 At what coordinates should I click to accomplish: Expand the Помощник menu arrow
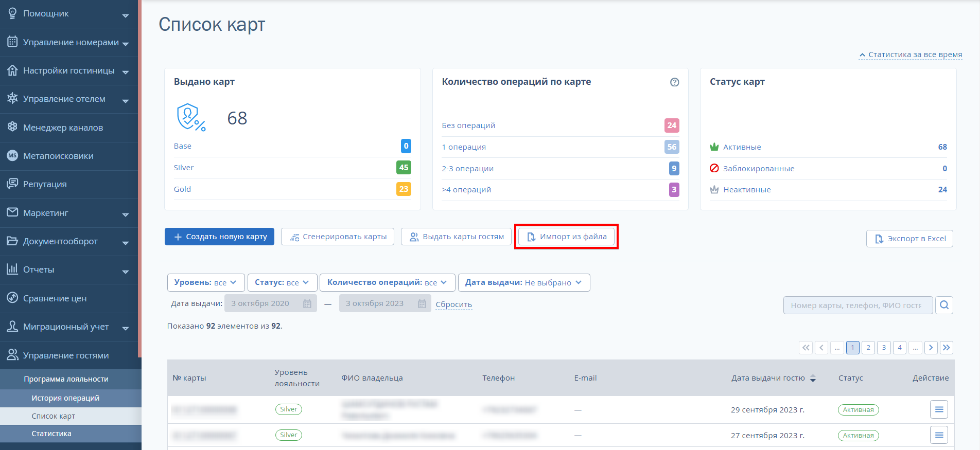(x=126, y=15)
